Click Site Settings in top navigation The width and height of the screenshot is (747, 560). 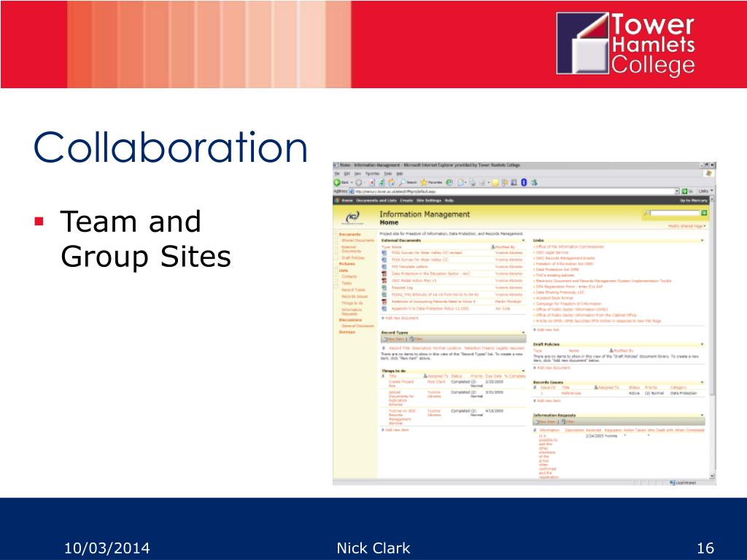tap(429, 201)
